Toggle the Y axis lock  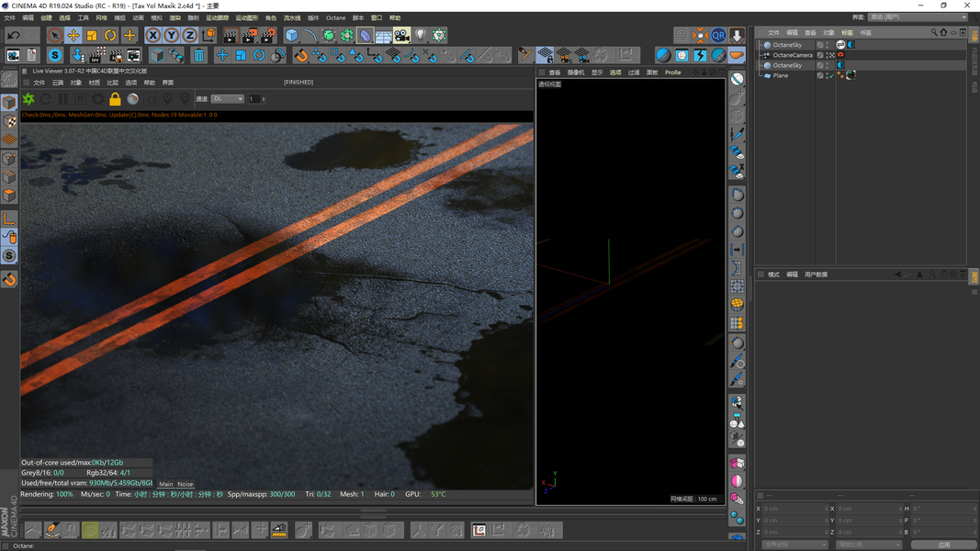(171, 36)
